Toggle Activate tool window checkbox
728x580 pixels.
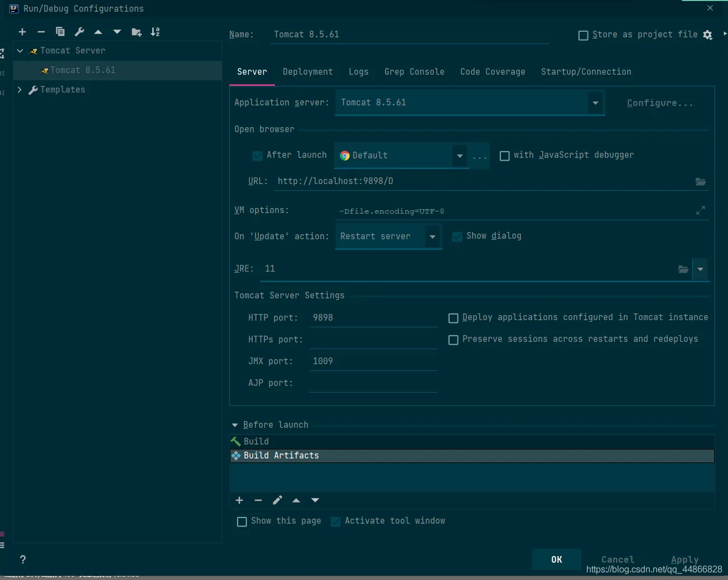[335, 521]
